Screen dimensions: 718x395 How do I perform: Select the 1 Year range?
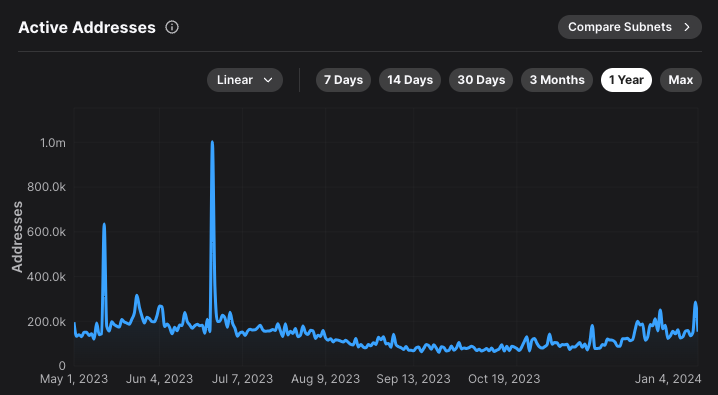click(x=626, y=80)
